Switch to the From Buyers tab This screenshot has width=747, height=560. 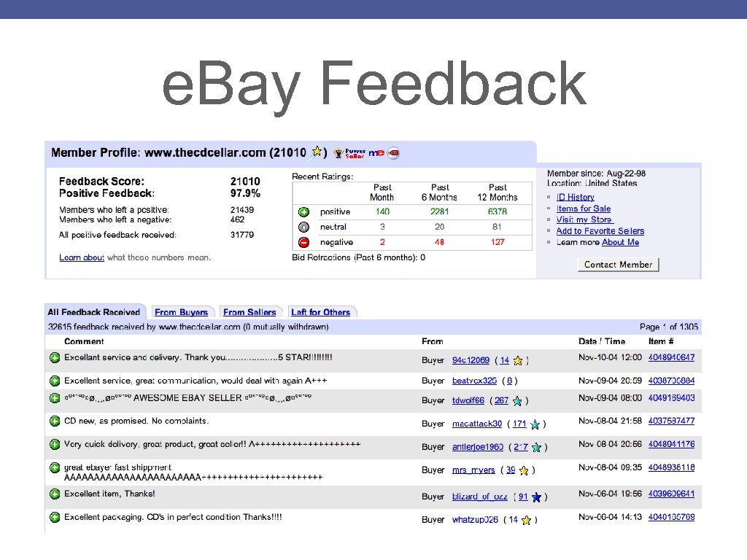(x=181, y=312)
